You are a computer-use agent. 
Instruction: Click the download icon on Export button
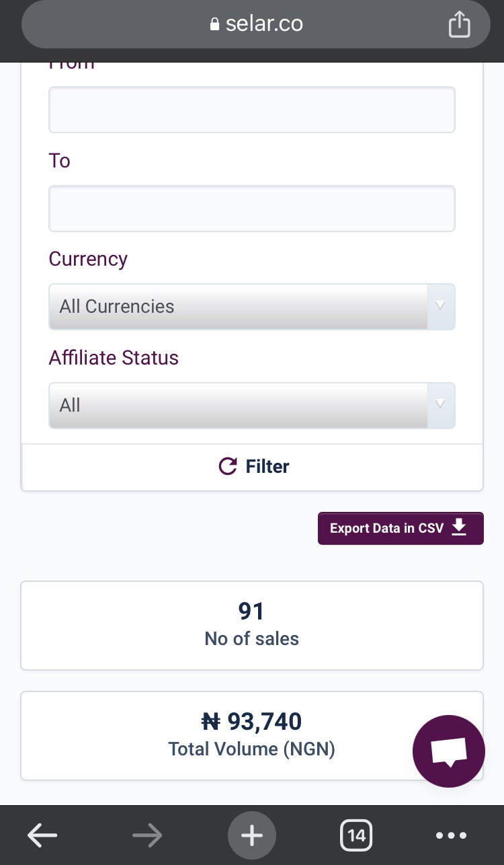(458, 527)
